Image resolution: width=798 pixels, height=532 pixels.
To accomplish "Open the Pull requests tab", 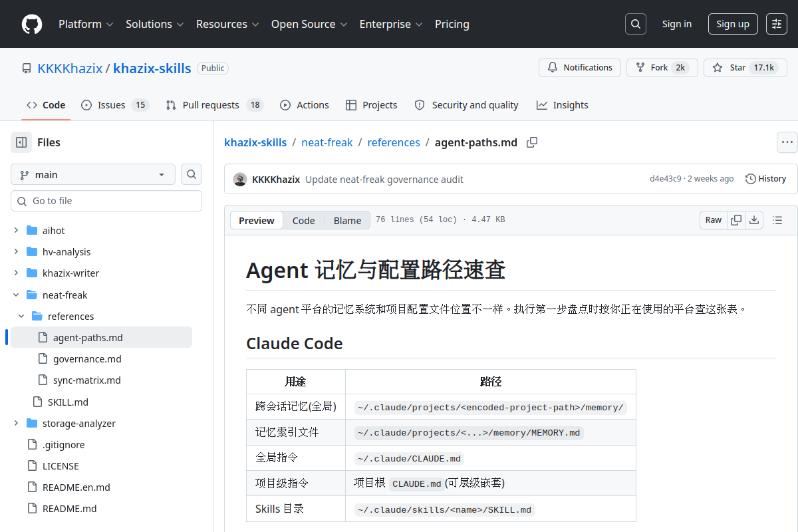I will [215, 105].
